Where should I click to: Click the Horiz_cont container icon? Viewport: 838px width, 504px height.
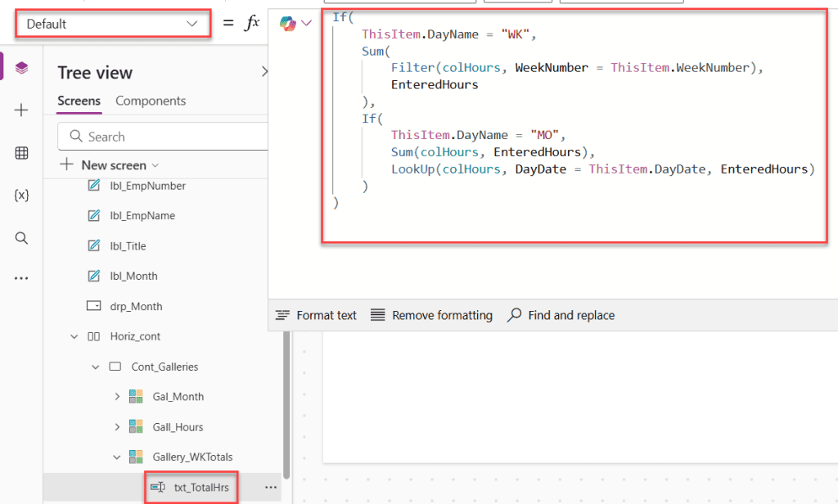[93, 337]
